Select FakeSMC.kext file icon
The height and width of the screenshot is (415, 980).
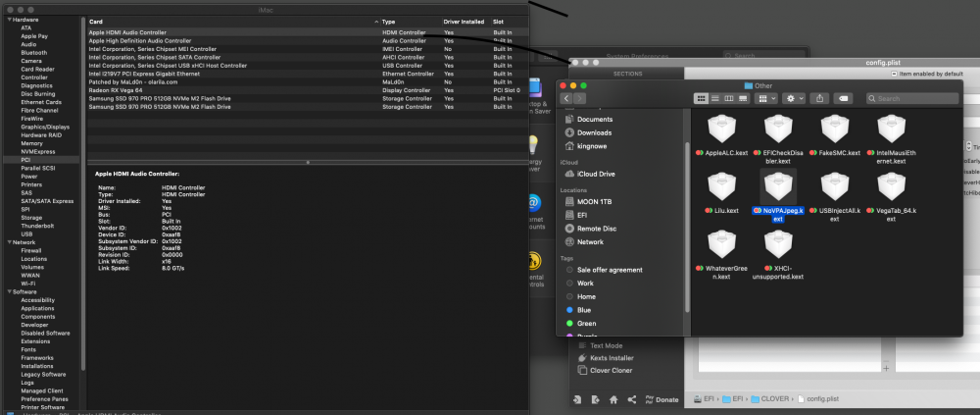835,129
